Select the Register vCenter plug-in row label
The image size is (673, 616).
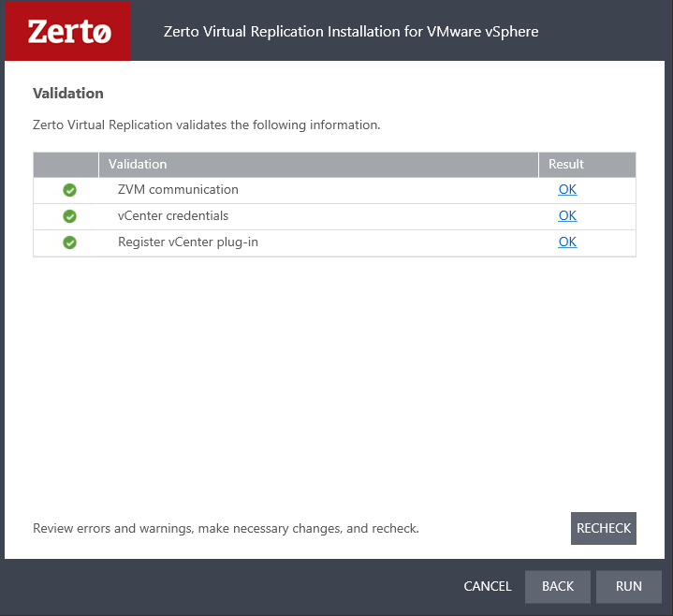tap(187, 242)
